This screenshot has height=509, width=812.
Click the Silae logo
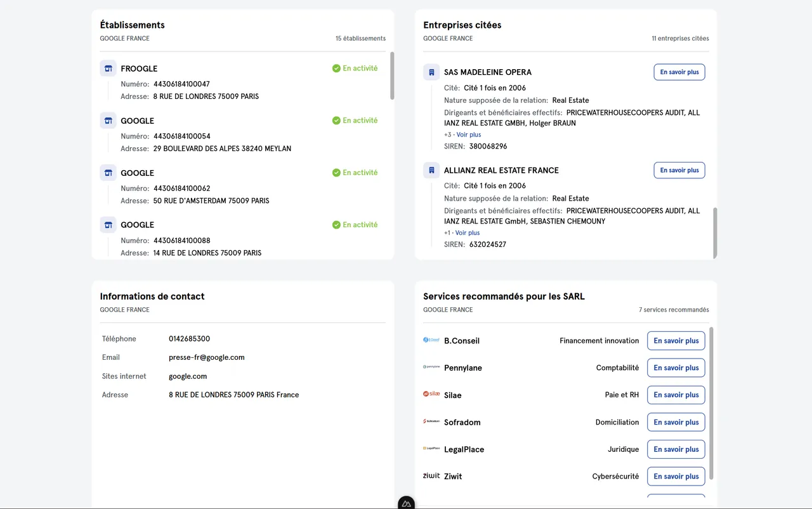click(x=431, y=394)
